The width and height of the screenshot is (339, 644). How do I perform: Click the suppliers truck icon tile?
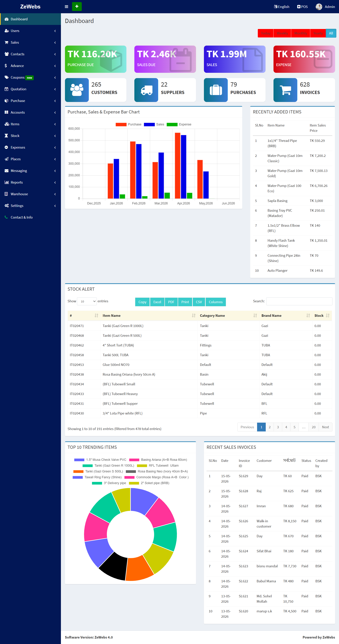146,90
